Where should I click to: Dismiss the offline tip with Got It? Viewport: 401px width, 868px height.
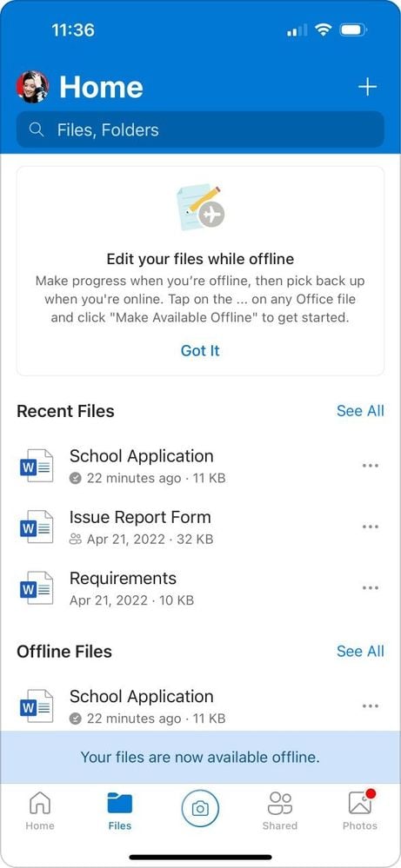tap(200, 350)
